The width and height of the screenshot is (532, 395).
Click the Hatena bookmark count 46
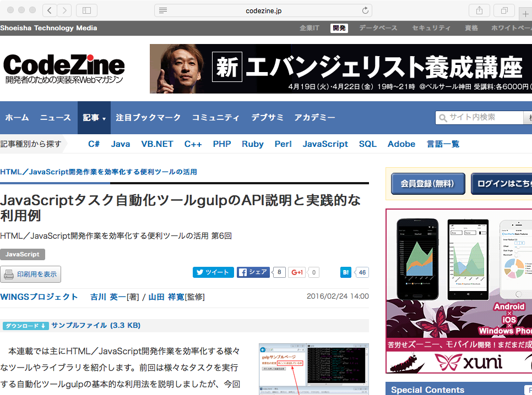click(362, 272)
